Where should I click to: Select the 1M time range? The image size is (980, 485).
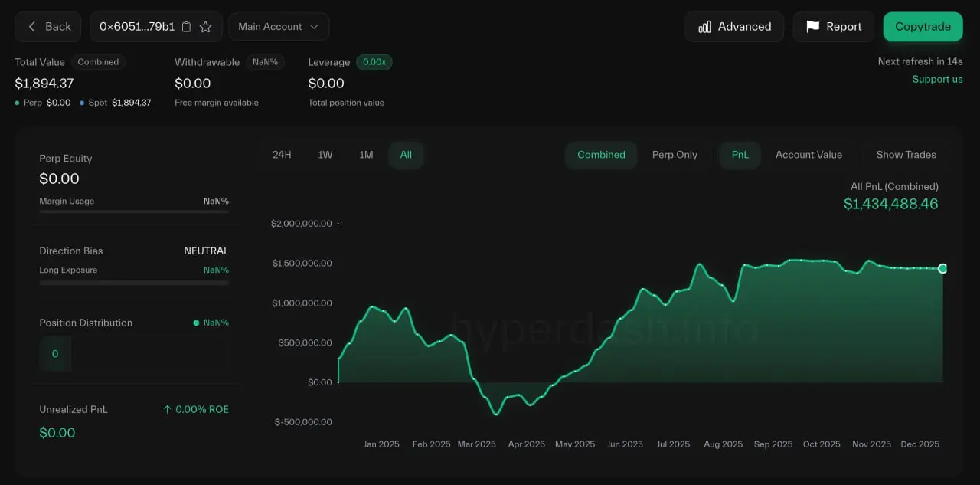[366, 155]
